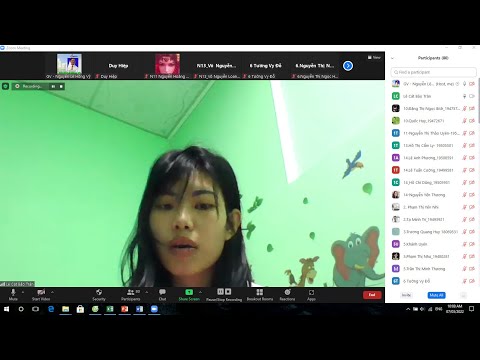Click the Find a participant search field

[x=433, y=72]
